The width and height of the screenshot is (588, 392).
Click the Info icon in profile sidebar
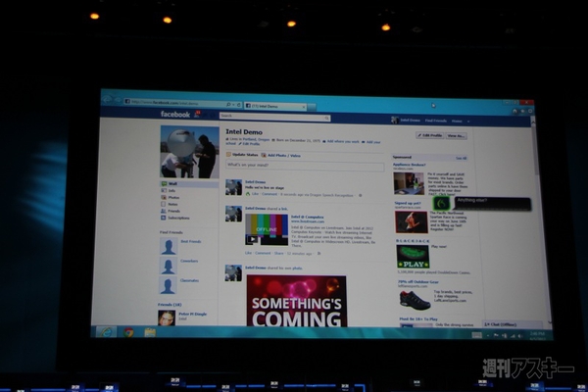[x=164, y=190]
